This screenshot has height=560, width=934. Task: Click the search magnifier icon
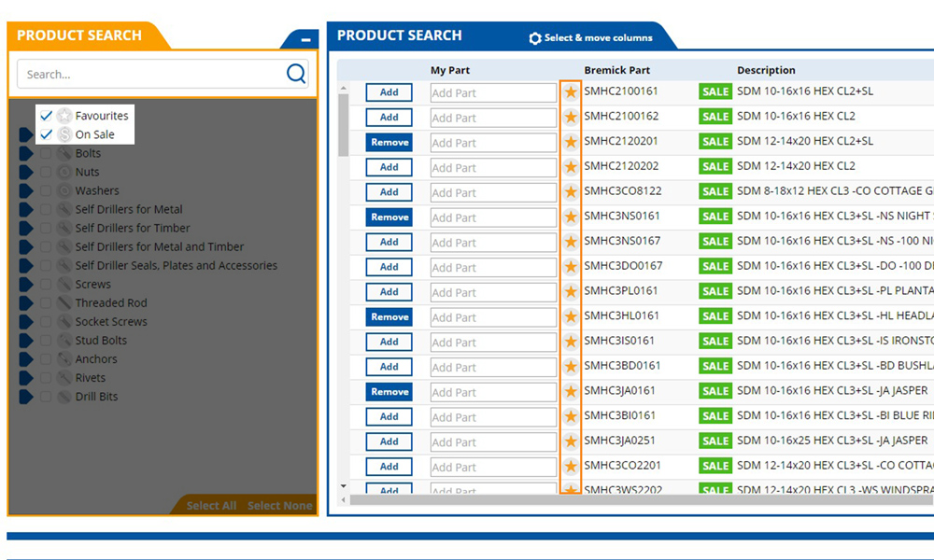(x=296, y=74)
